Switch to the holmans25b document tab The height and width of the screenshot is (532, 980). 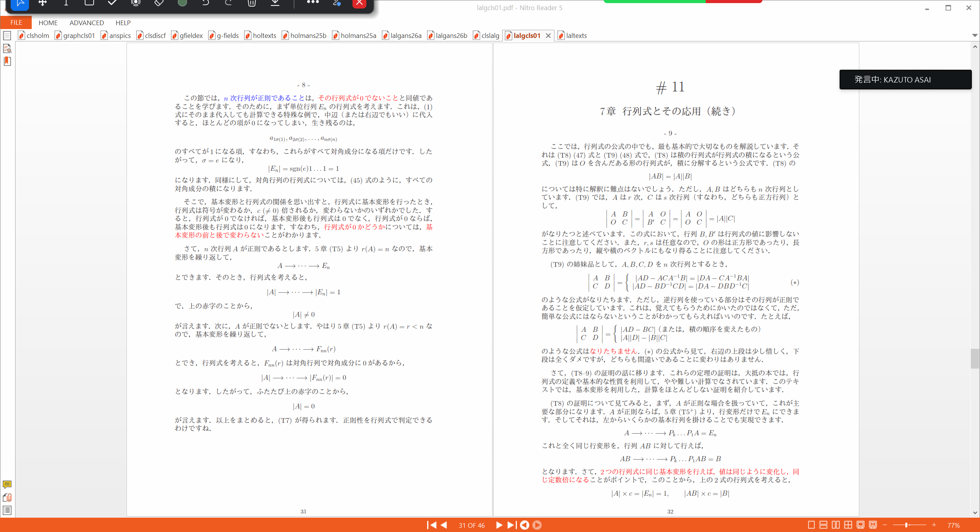[304, 36]
